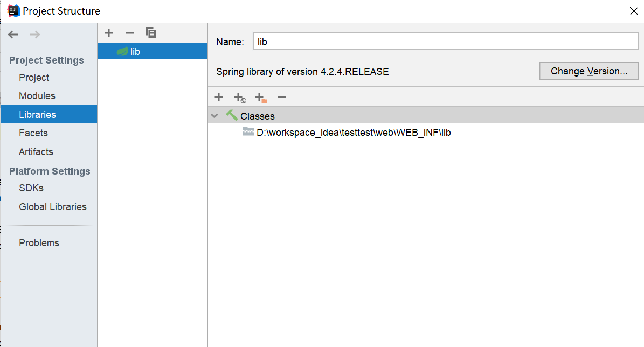
Task: Click the Change Version button
Action: (589, 71)
